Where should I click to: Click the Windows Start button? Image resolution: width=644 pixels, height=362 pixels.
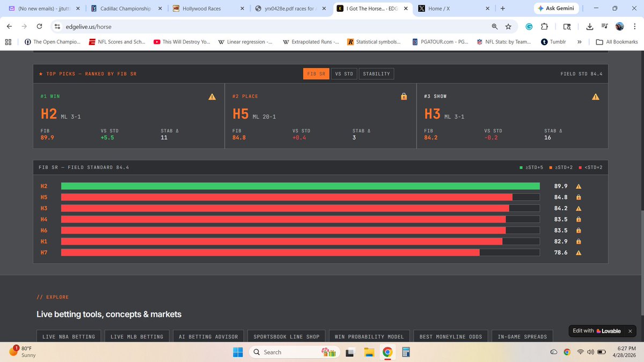(x=237, y=352)
